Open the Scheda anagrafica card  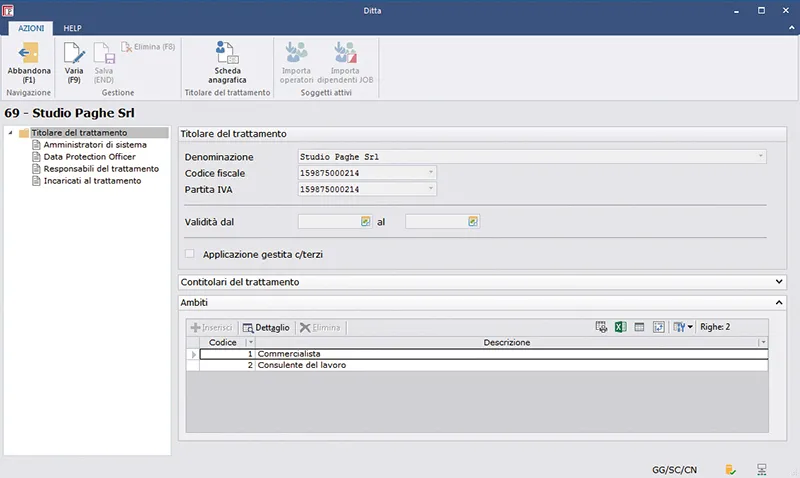coord(227,54)
